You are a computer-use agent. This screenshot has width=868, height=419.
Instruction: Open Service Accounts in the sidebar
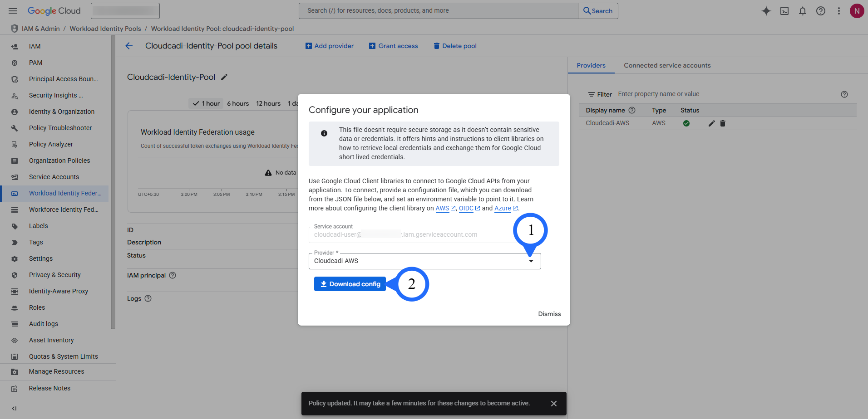54,177
